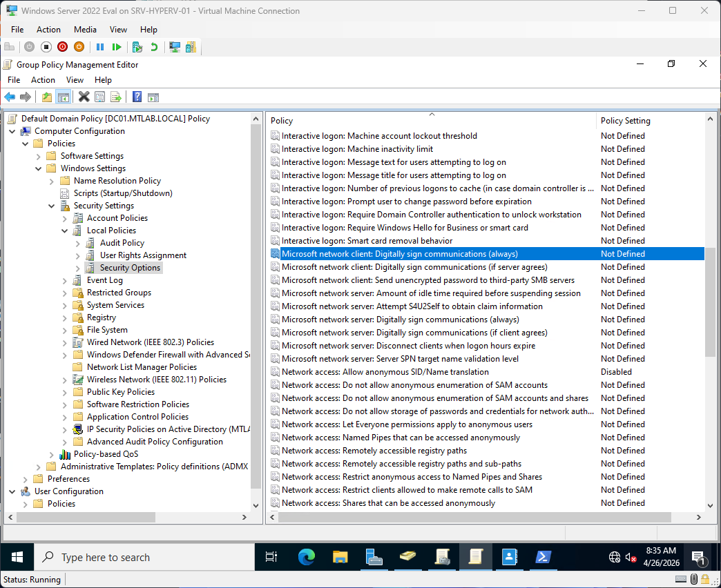Click the red VM Shut Down button
The width and height of the screenshot is (721, 588).
63,47
